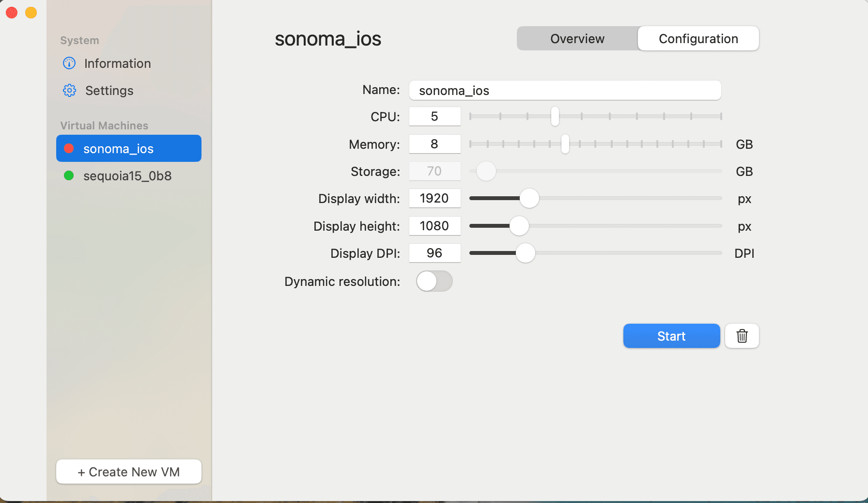Click the CPU value input field

(434, 116)
